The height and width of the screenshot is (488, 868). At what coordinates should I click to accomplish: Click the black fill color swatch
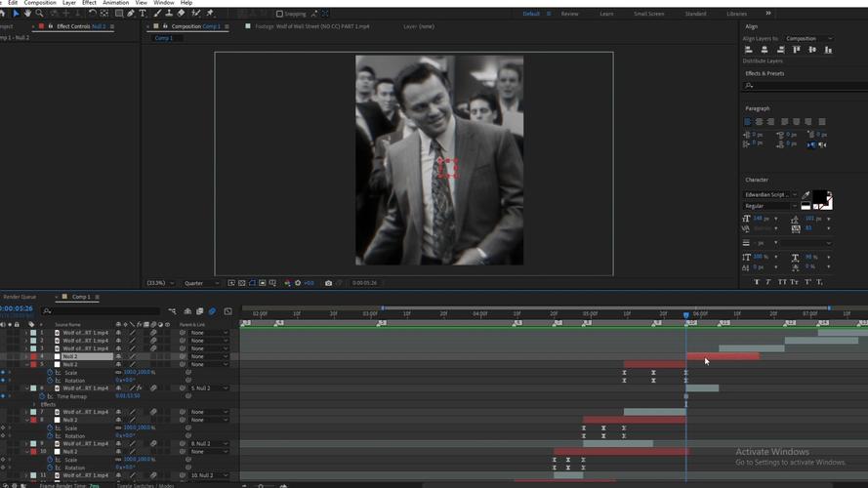[819, 196]
